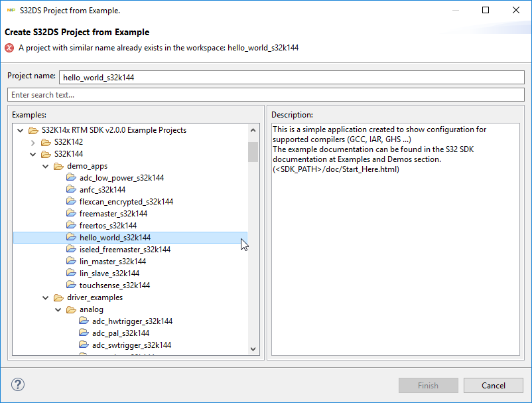Click the examples list scrollbar down arrow
The height and width of the screenshot is (403, 532).
[x=253, y=349]
